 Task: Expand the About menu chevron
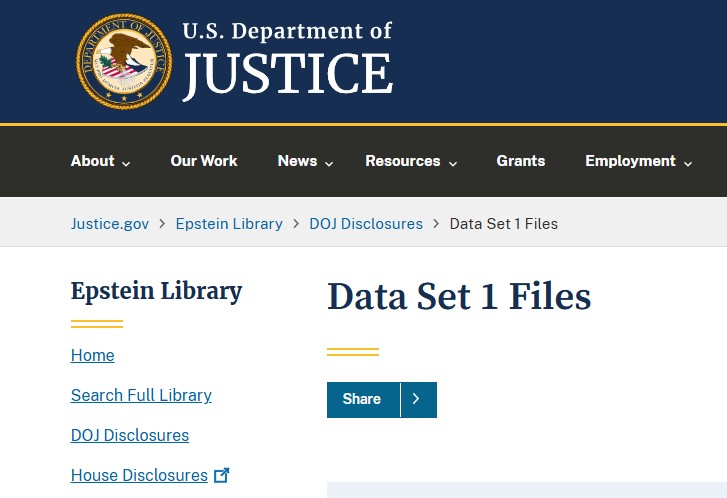coord(126,163)
